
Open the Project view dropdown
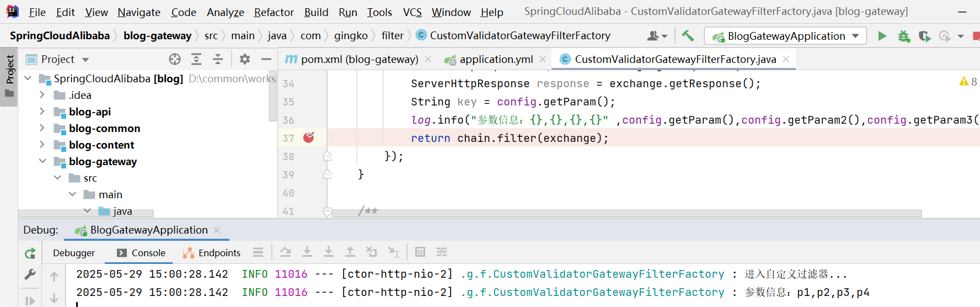(85, 60)
